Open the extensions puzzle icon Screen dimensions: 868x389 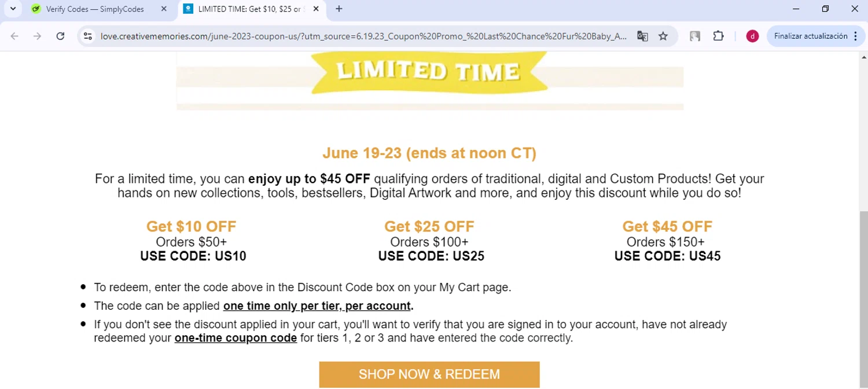tap(718, 36)
